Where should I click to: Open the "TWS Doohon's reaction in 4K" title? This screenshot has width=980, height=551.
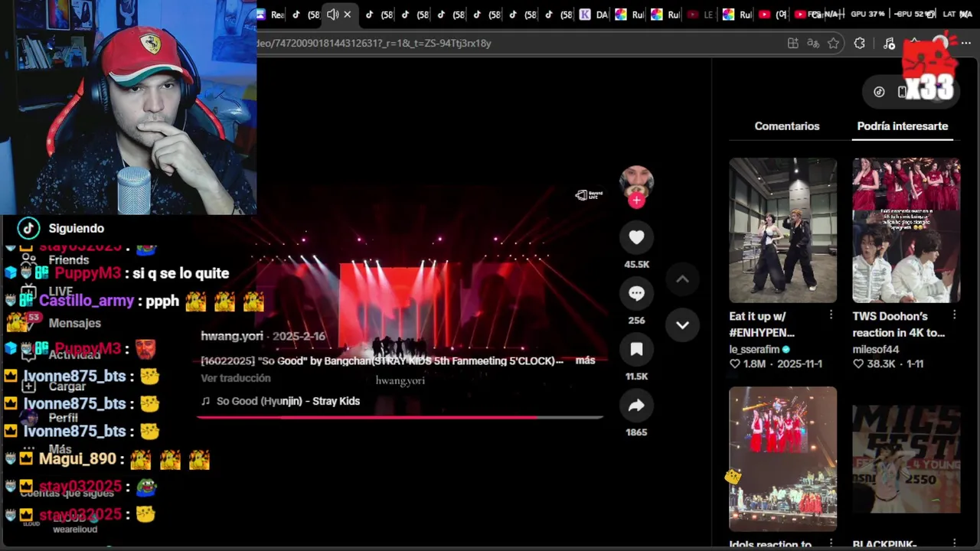pyautogui.click(x=899, y=324)
